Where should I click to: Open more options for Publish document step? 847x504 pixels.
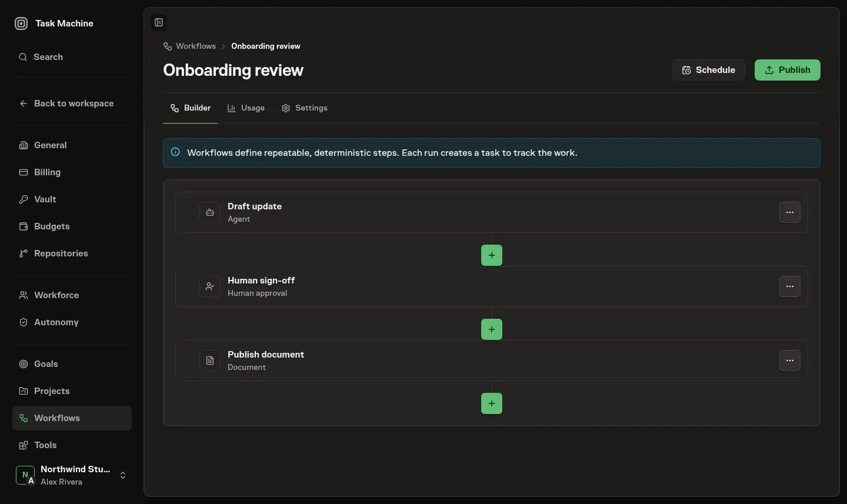pyautogui.click(x=790, y=361)
